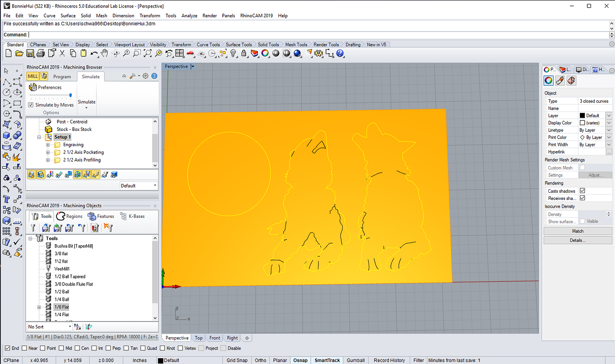Select the Box solid tool in sidebar
615x364 pixels.
[7, 136]
